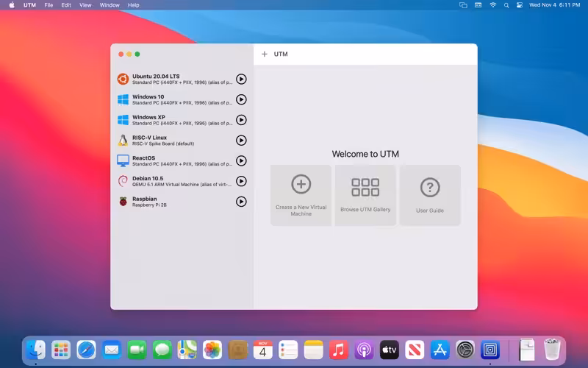Open the Help menu
588x368 pixels.
[x=134, y=5]
